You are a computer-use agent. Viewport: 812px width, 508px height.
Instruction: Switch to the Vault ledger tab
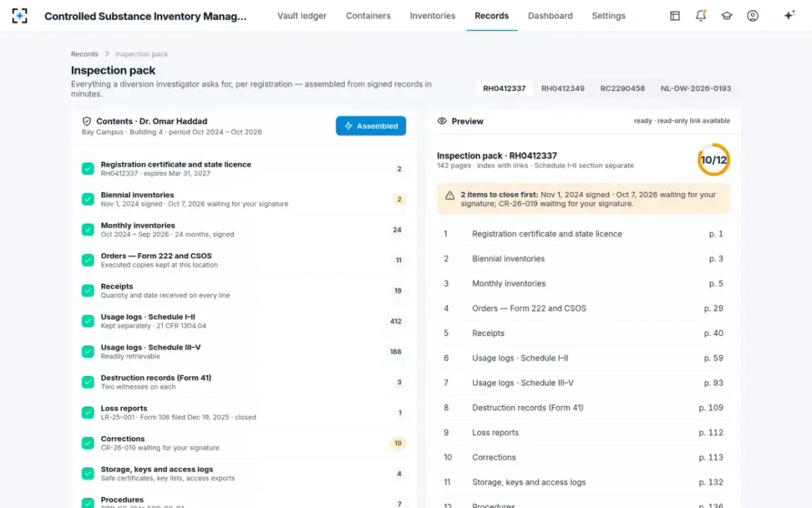[x=302, y=16]
